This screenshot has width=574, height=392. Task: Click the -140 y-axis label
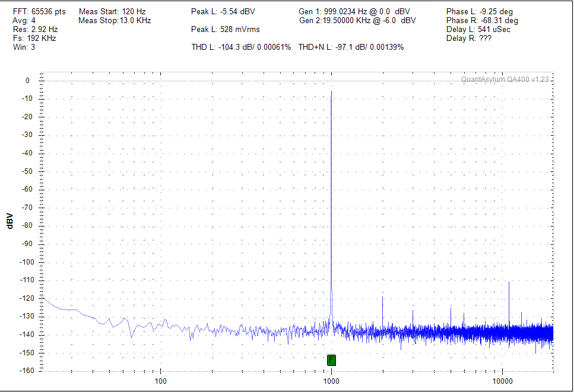tap(26, 334)
